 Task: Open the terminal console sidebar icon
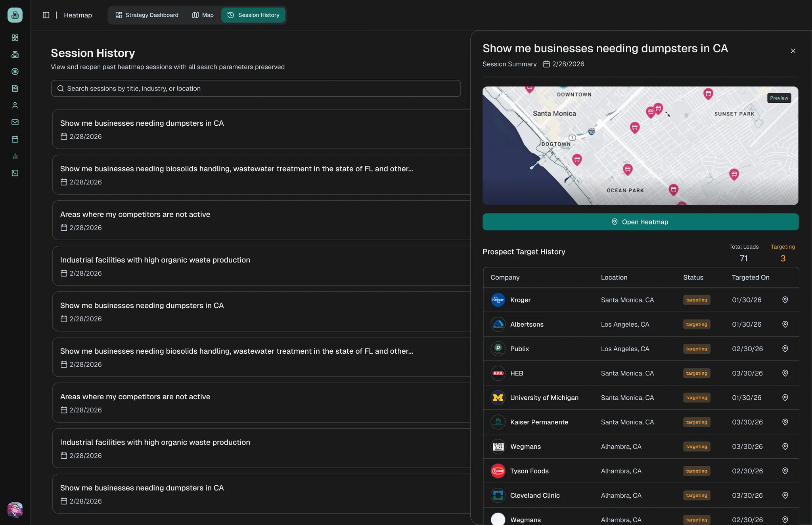(x=15, y=173)
